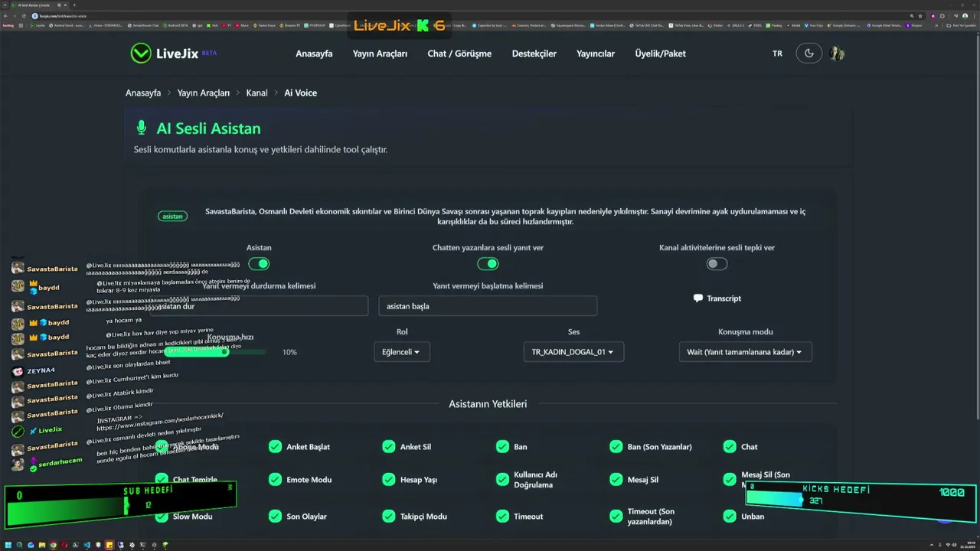Uncheck the Takipçi Modu permission
980x551 pixels.
point(389,516)
